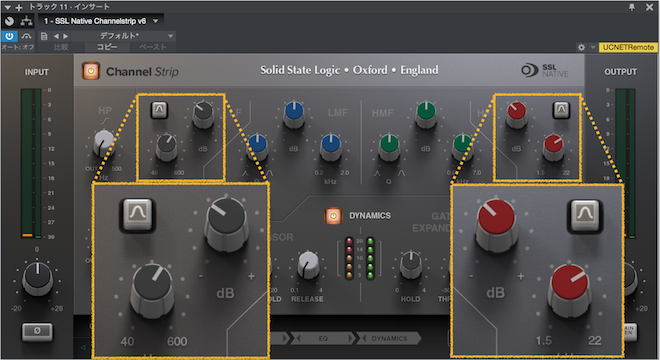
Task: Toggle the blue plugin bypass power button
Action: [x=9, y=36]
